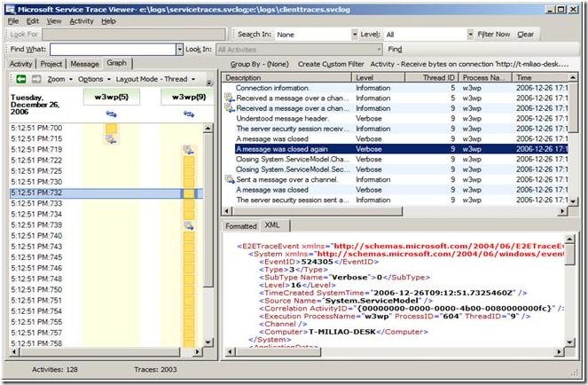The height and width of the screenshot is (385, 588).
Task: Click the yellow trace block at 5:12:51 PM:700
Action: coord(111,129)
